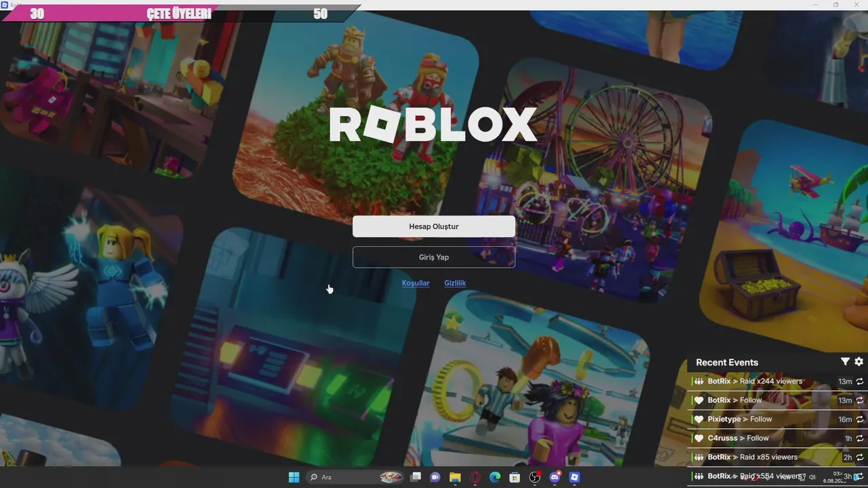Open Microsoft Edge from the taskbar
The height and width of the screenshot is (488, 868).
[x=495, y=477]
